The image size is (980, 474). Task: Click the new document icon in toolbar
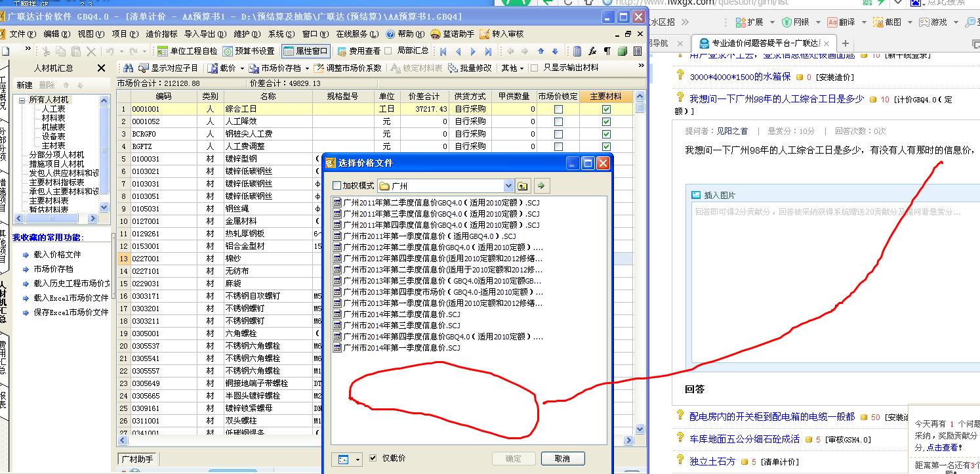pos(5,51)
